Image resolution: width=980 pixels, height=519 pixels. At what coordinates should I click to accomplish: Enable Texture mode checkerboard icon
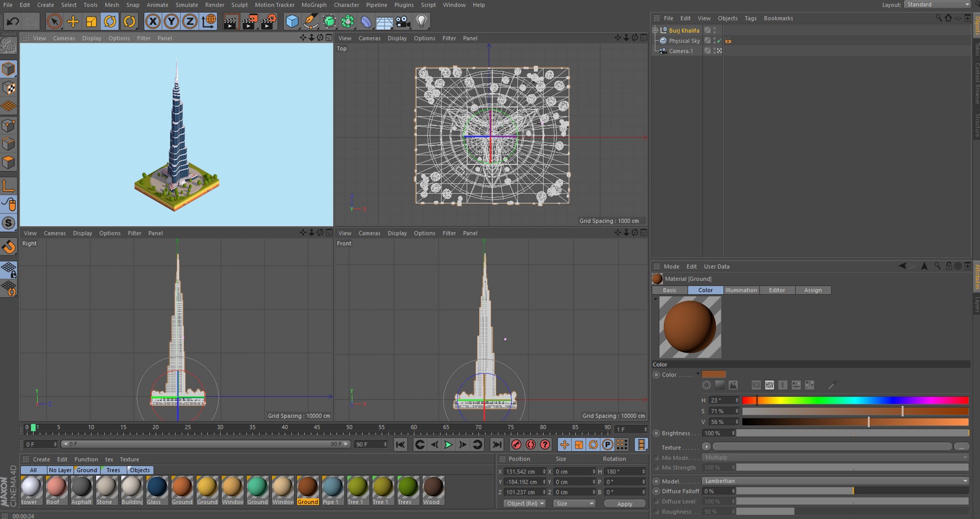(9, 88)
